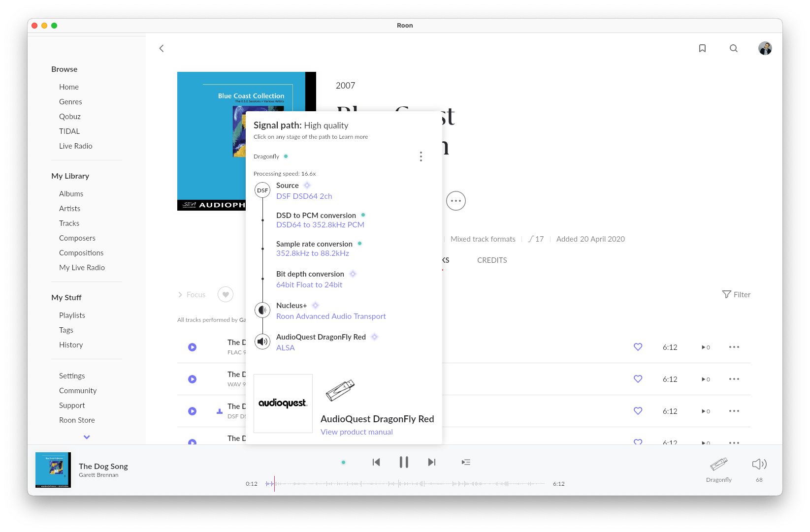
Task: Expand the sidebar with down chevron
Action: point(87,437)
